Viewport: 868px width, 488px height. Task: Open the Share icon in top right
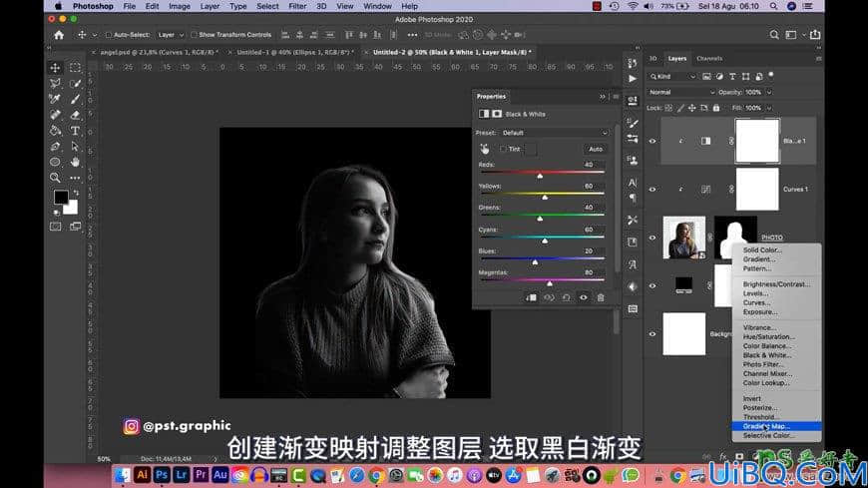pos(815,35)
